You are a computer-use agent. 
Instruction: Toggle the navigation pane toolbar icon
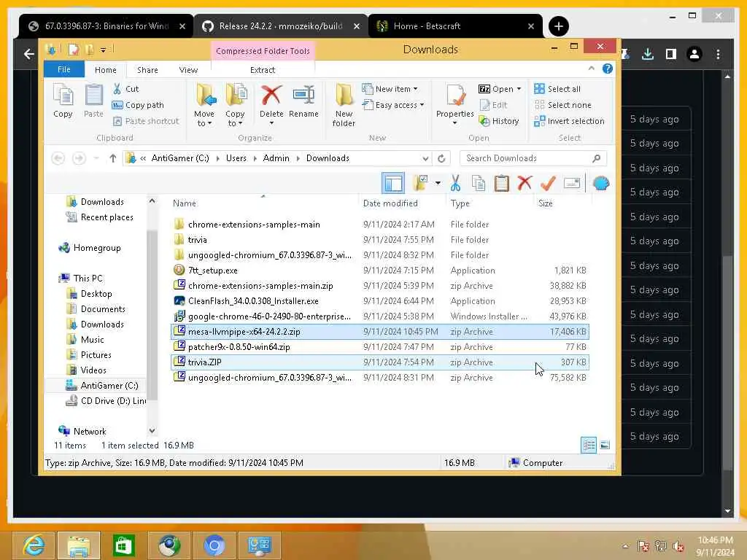[x=393, y=183]
